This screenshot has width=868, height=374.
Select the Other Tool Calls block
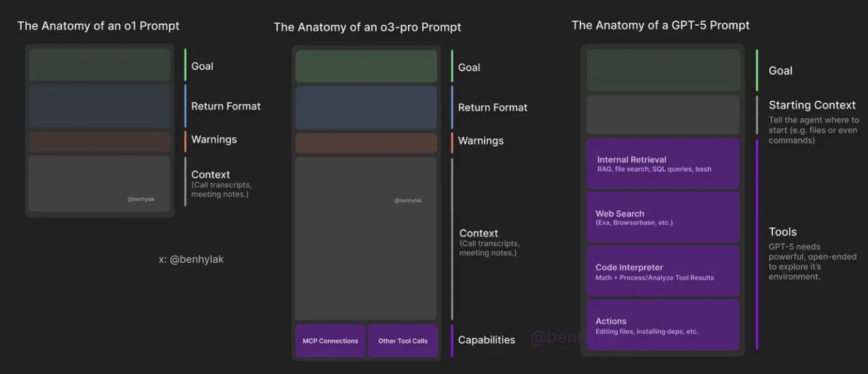pos(403,341)
